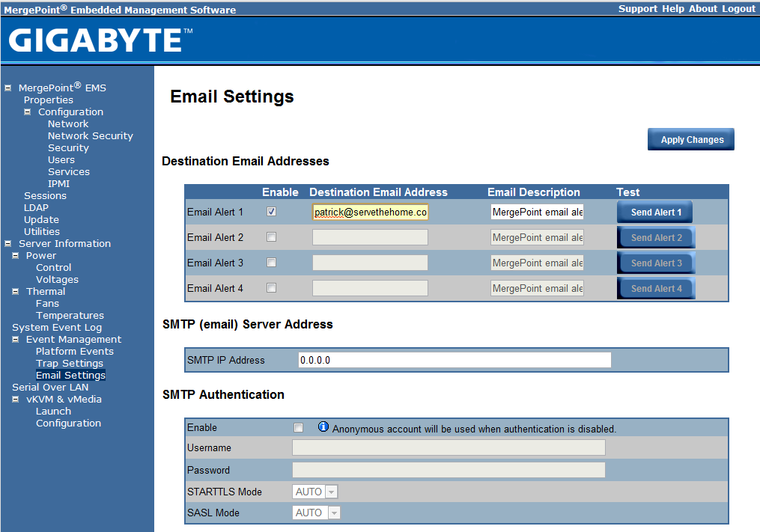Open About link in header

703,9
